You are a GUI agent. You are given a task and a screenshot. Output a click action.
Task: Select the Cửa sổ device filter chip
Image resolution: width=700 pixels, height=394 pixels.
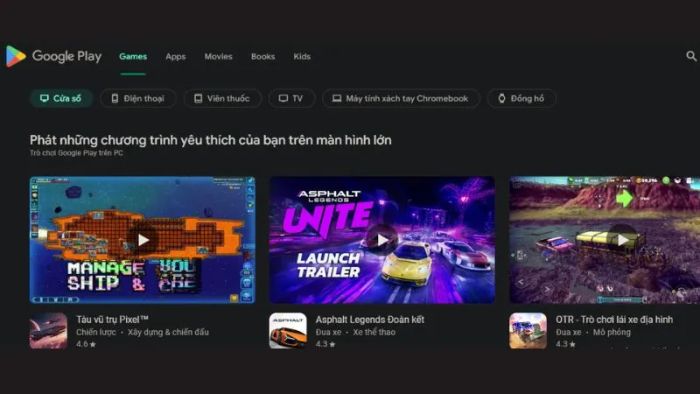61,98
